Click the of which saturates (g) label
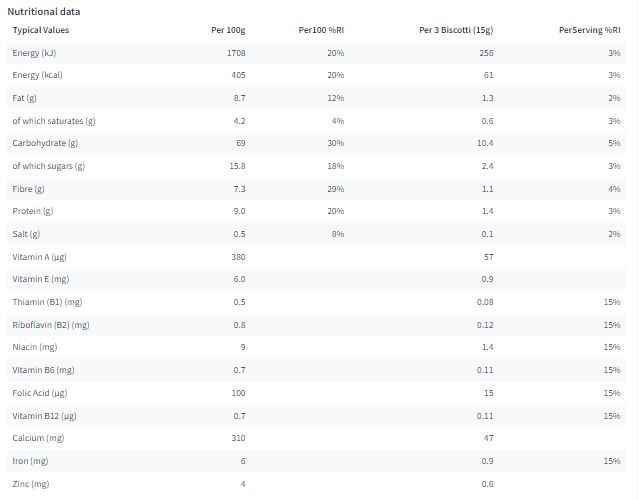 [54, 121]
